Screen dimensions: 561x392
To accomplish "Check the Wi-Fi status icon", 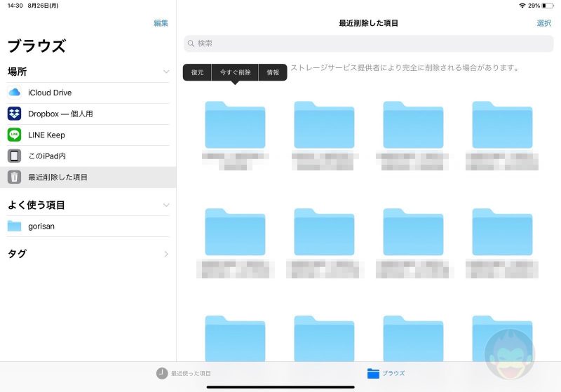I will 522,6.
